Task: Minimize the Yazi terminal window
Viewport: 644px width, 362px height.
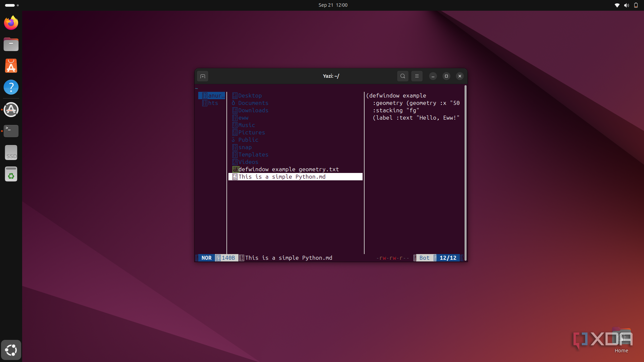Action: (433, 76)
